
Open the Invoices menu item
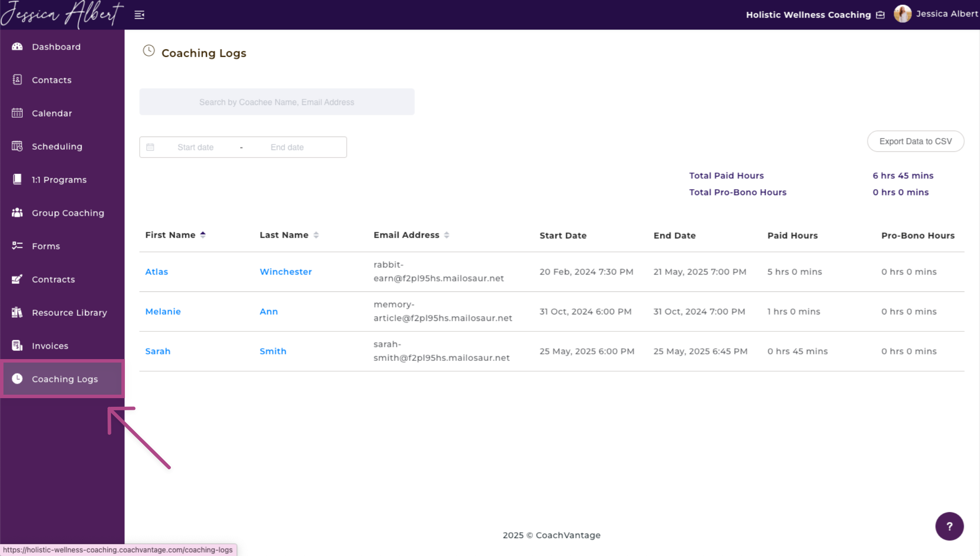62,346
